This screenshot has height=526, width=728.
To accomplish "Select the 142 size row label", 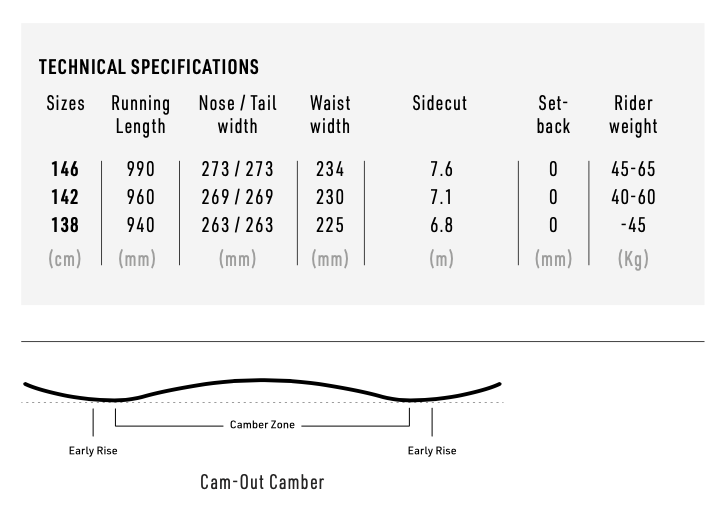I will pyautogui.click(x=65, y=197).
